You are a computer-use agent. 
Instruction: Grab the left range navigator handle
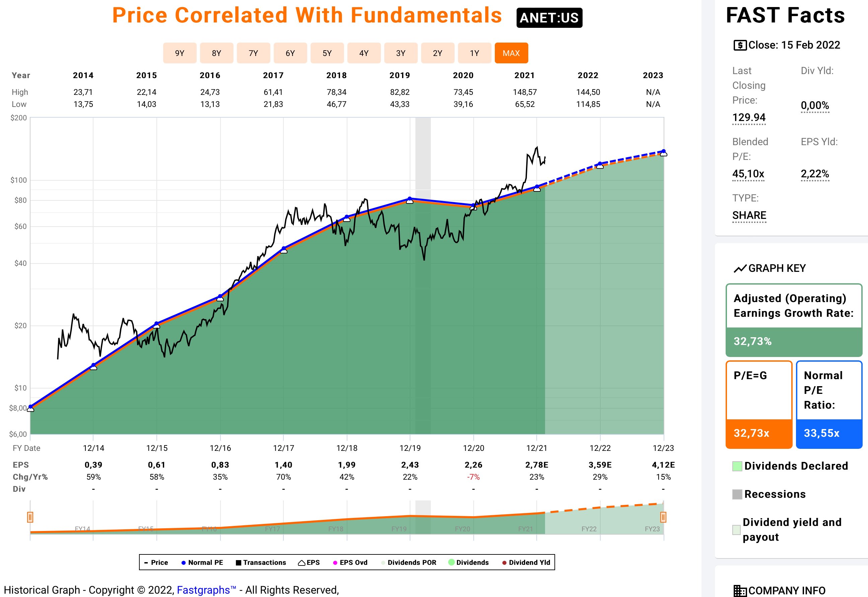(30, 517)
